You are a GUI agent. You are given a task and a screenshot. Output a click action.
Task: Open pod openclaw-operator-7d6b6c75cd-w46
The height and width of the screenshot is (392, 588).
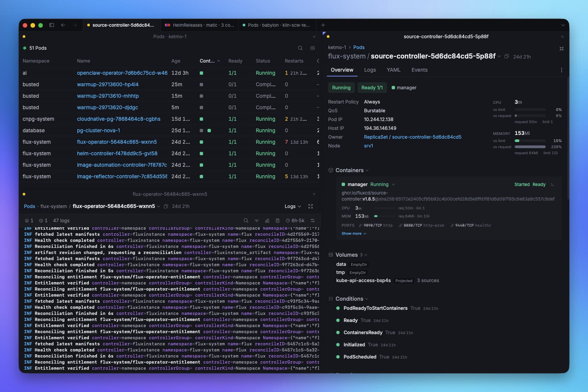tap(122, 73)
